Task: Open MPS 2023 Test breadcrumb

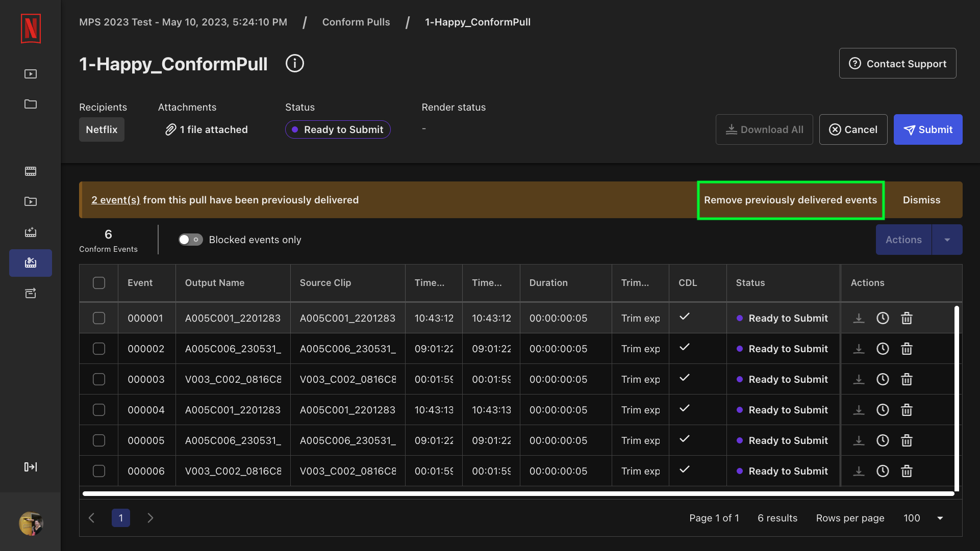Action: [x=183, y=22]
